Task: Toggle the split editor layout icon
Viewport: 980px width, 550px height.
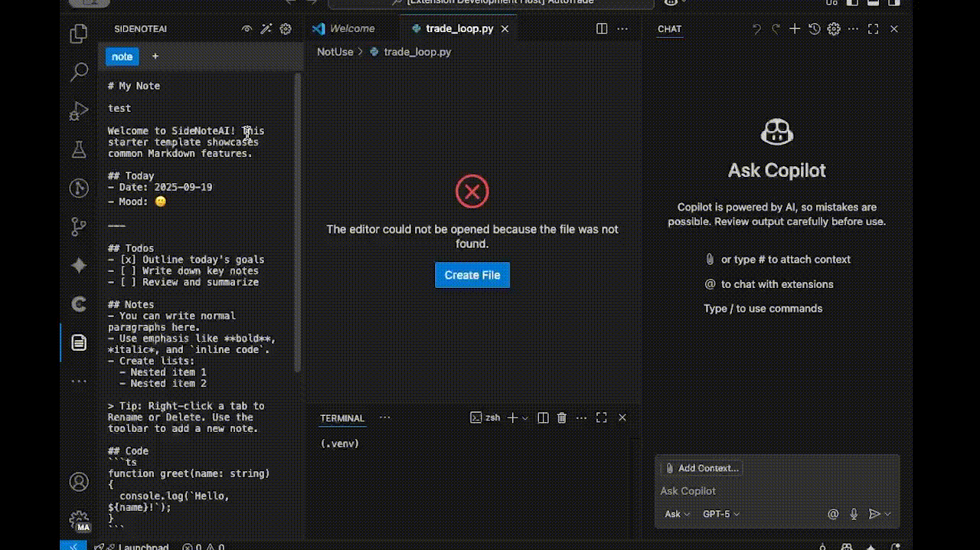Action: click(602, 28)
